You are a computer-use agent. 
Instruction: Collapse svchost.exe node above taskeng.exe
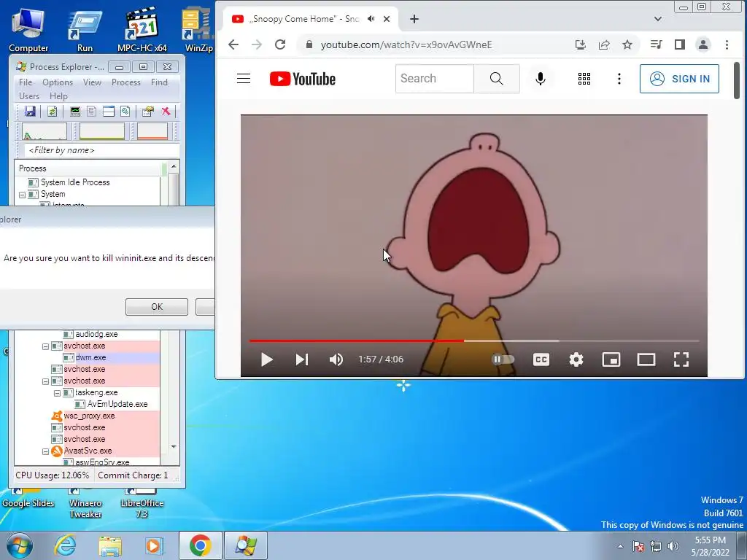click(46, 382)
